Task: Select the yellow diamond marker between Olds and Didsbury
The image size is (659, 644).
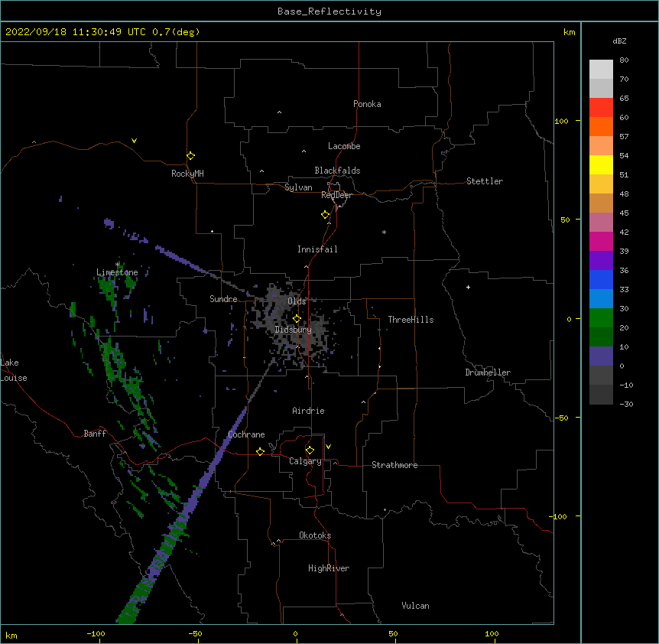Action: click(297, 318)
